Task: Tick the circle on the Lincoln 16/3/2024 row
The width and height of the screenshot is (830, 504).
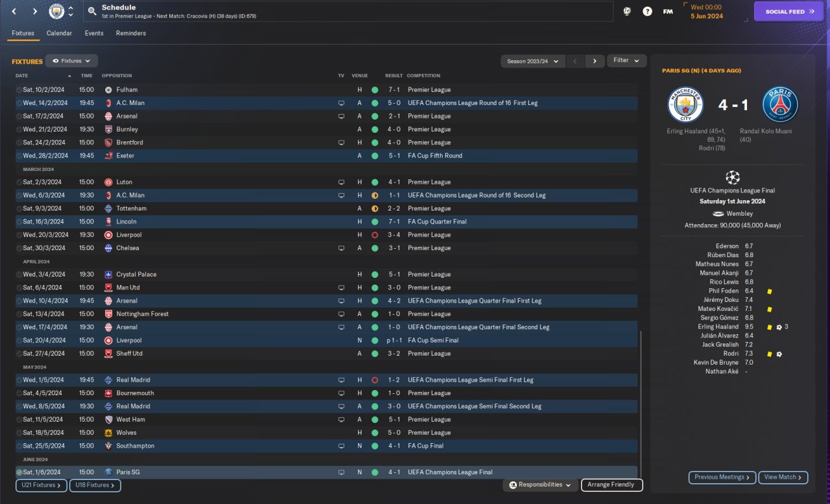Action: pyautogui.click(x=19, y=222)
